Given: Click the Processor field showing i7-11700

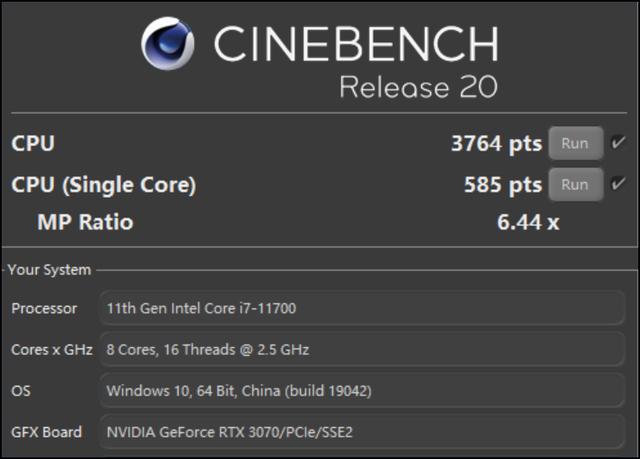Looking at the screenshot, I should [364, 309].
